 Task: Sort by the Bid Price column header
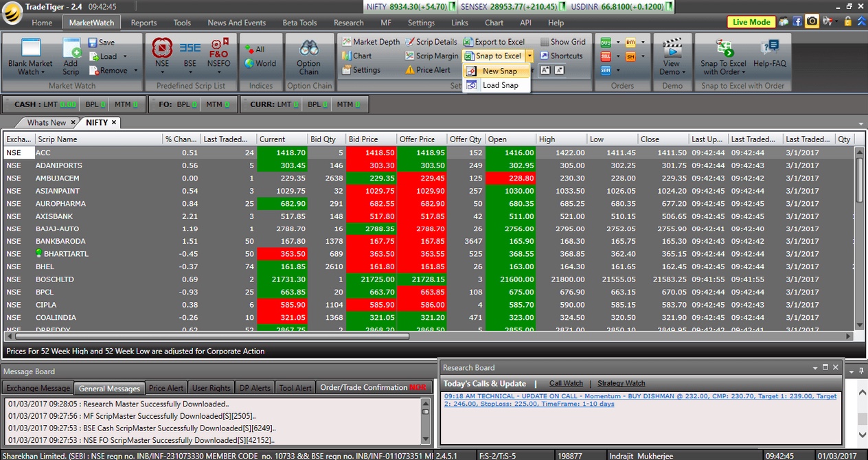point(372,139)
